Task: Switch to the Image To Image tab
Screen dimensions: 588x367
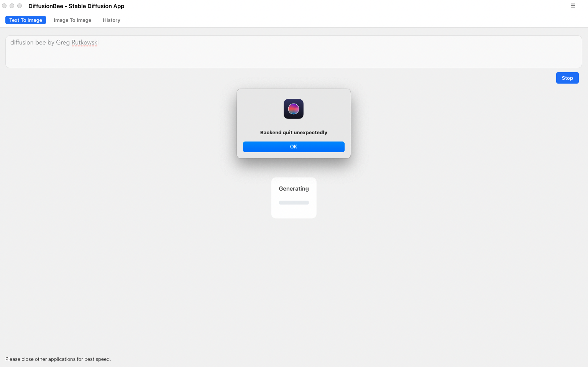Action: tap(72, 20)
